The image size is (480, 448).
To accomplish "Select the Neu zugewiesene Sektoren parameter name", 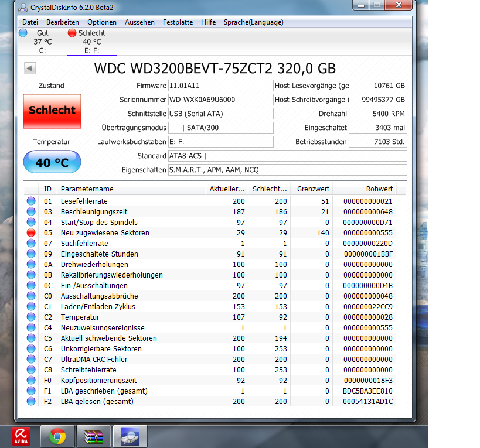I will 105,232.
